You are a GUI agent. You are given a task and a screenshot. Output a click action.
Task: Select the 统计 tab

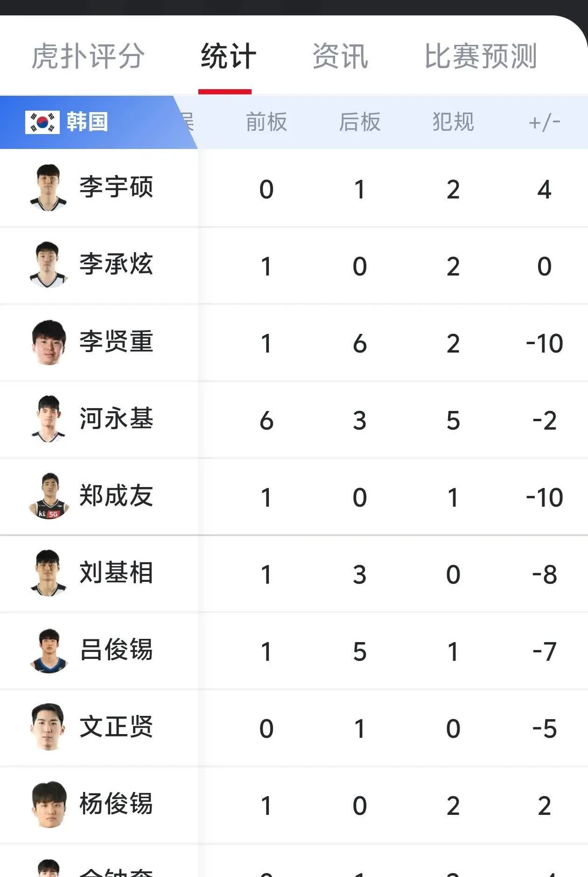point(228,57)
